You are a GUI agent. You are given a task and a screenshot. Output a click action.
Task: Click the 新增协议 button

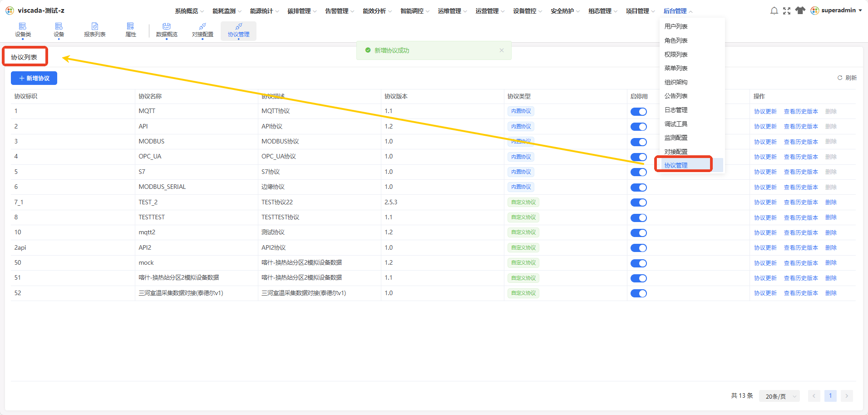pos(34,78)
